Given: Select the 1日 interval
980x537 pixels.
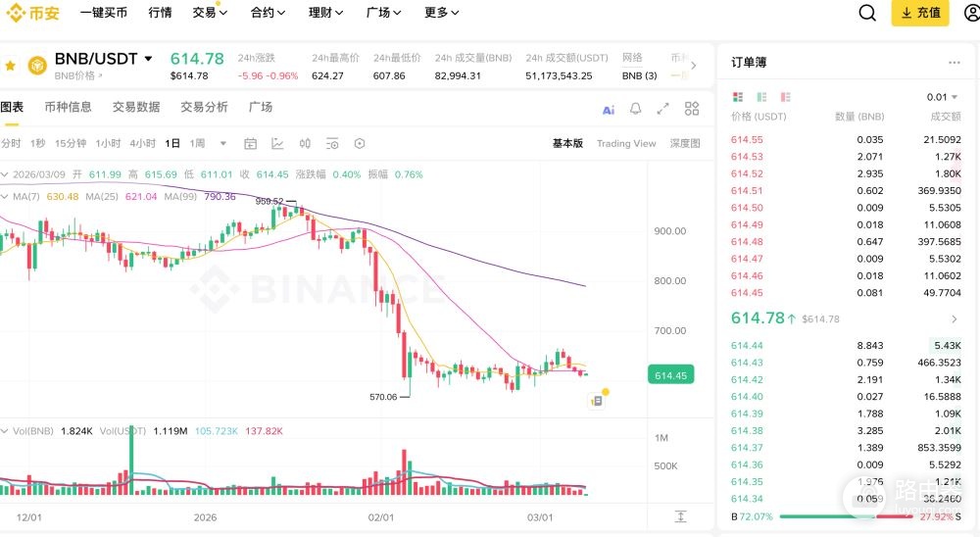Looking at the screenshot, I should click(x=172, y=143).
